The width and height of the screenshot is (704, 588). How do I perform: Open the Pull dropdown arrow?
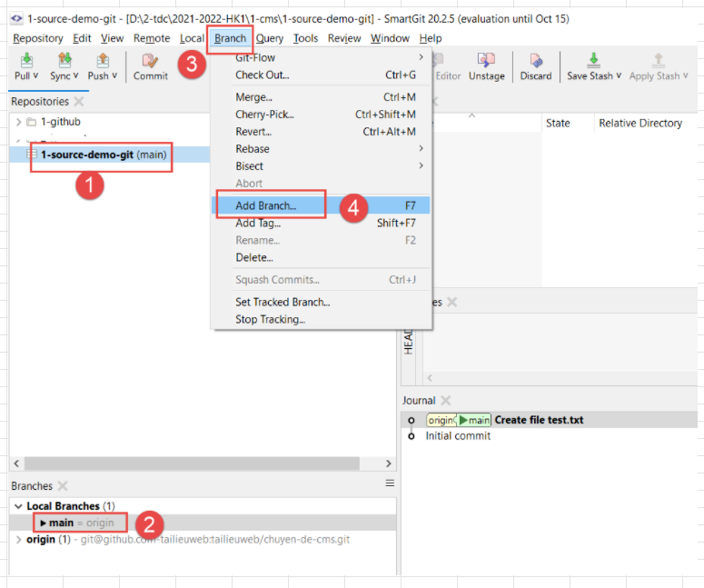(x=35, y=75)
